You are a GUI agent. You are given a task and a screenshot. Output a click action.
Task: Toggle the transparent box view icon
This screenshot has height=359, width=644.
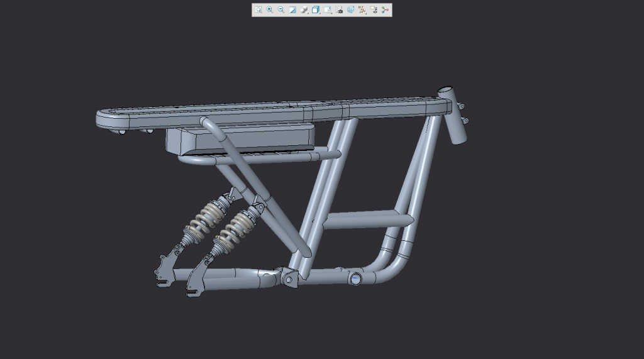350,9
